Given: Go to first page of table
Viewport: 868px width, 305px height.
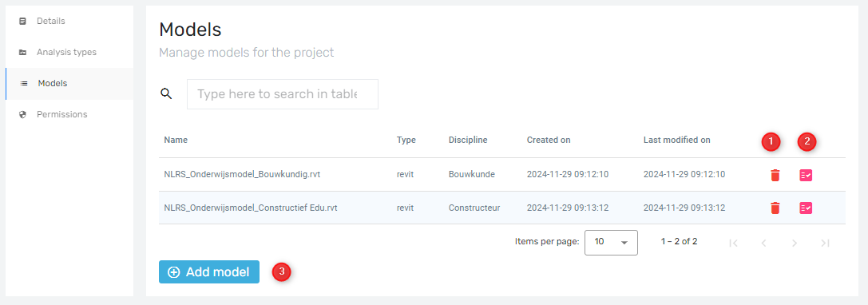Looking at the screenshot, I should click(734, 243).
